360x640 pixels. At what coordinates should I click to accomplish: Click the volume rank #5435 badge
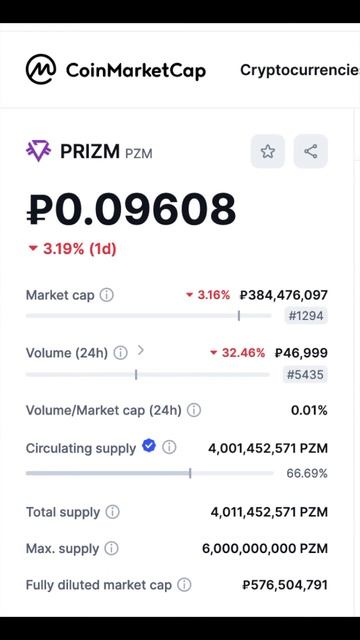tap(305, 374)
